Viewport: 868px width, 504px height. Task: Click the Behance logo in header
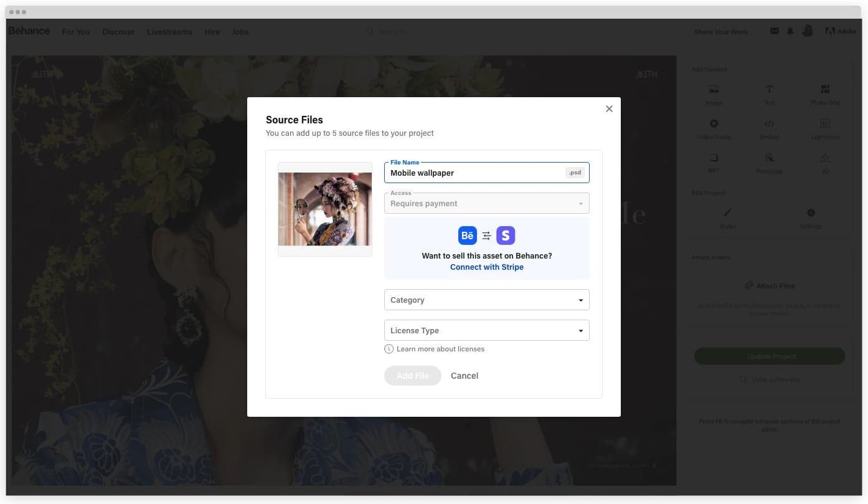29,31
